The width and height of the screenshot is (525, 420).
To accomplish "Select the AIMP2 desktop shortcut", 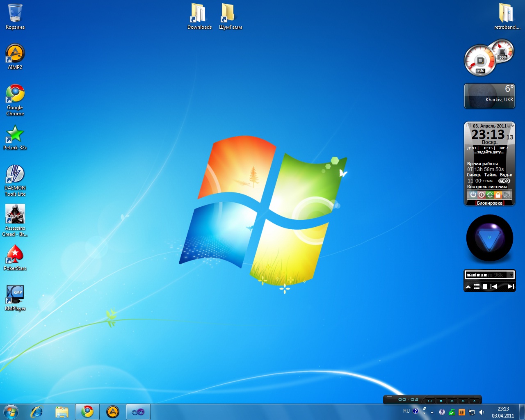I will pyautogui.click(x=15, y=57).
